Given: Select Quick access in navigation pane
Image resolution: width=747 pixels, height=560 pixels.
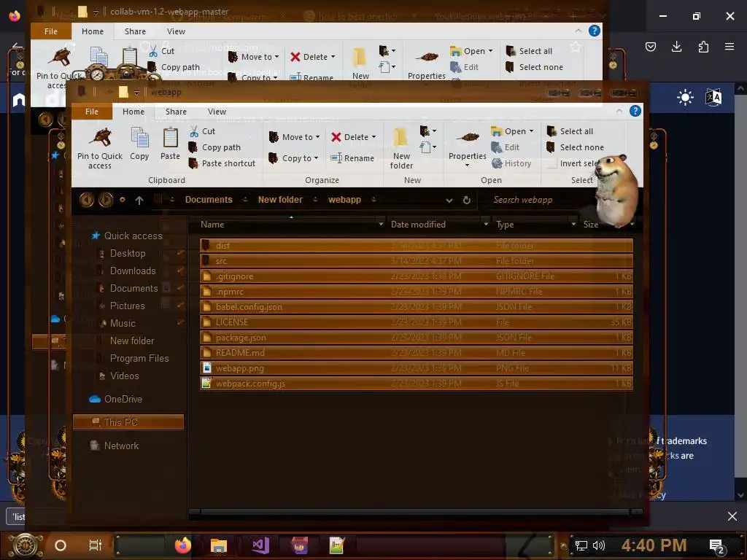Looking at the screenshot, I should click(x=127, y=236).
